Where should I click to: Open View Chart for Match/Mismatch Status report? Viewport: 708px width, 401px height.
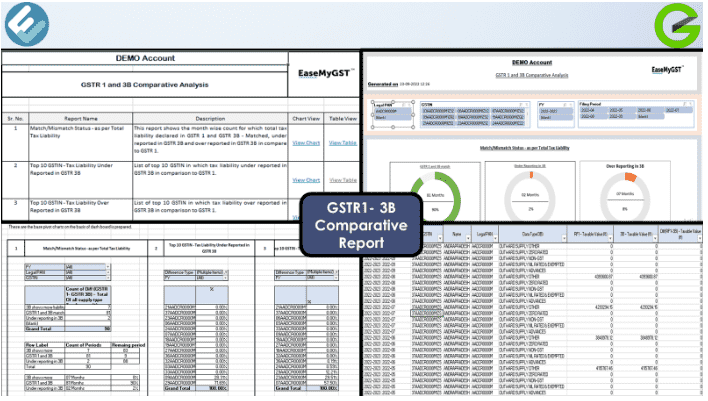(305, 144)
